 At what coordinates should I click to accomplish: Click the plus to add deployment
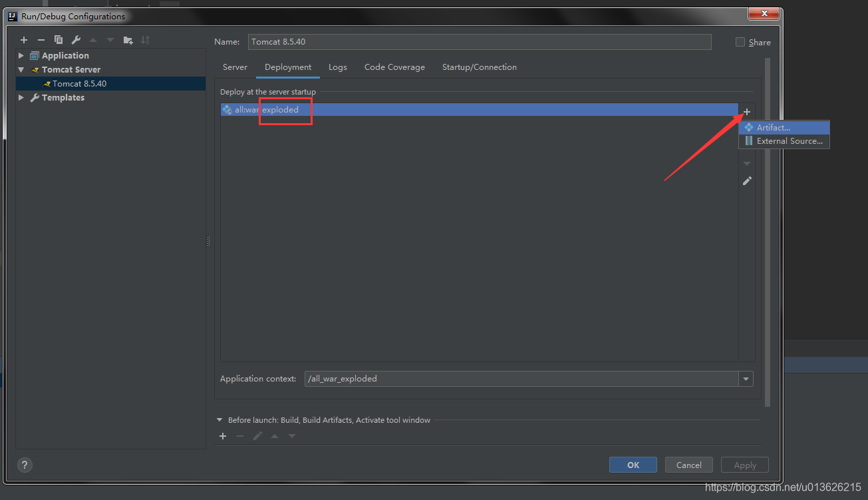point(747,111)
